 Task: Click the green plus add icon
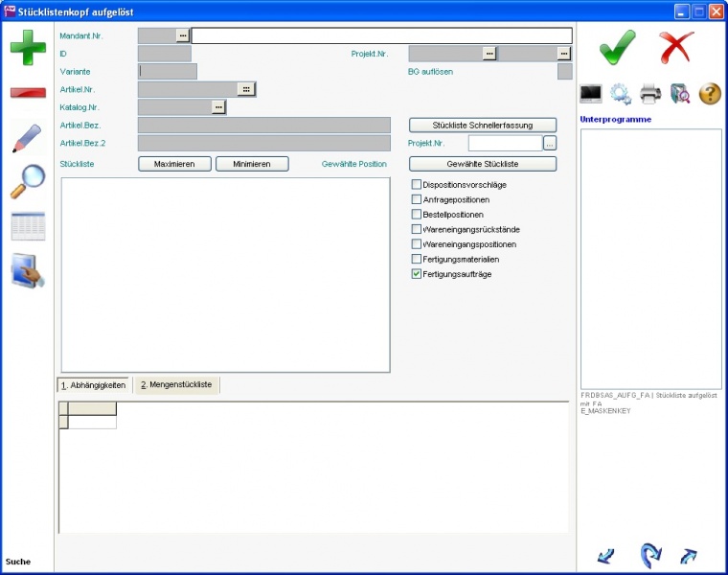(28, 48)
